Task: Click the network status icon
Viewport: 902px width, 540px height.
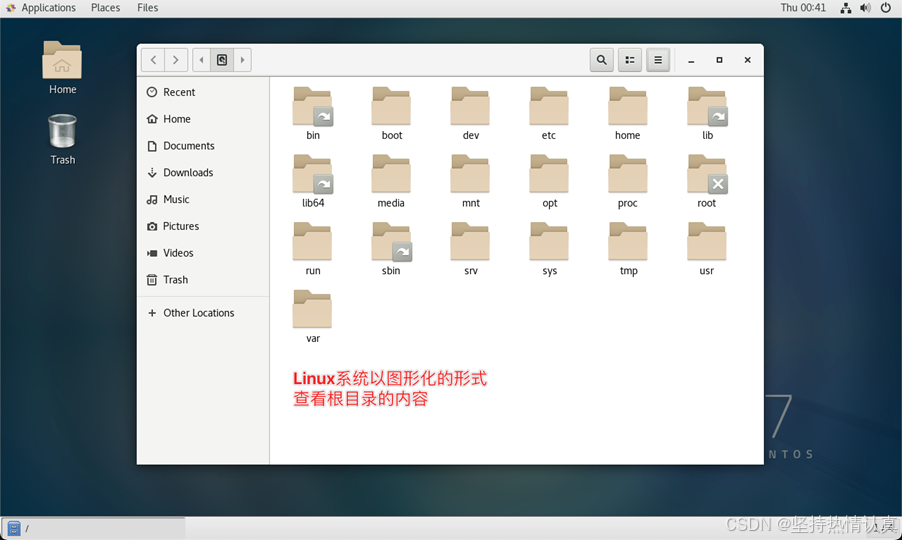Action: coord(846,8)
